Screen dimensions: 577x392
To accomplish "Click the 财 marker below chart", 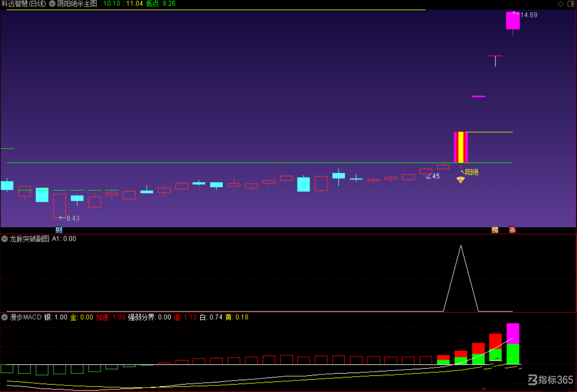I will [59, 230].
